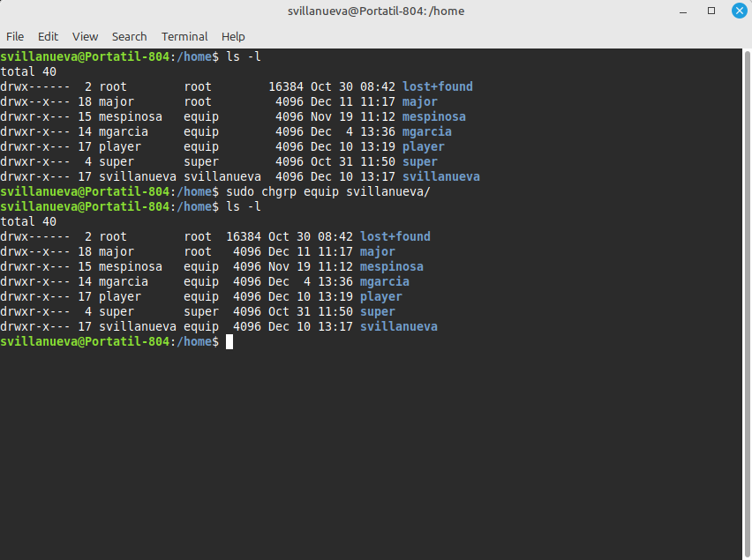The image size is (752, 560).
Task: Open the Terminal menu
Action: pyautogui.click(x=184, y=36)
